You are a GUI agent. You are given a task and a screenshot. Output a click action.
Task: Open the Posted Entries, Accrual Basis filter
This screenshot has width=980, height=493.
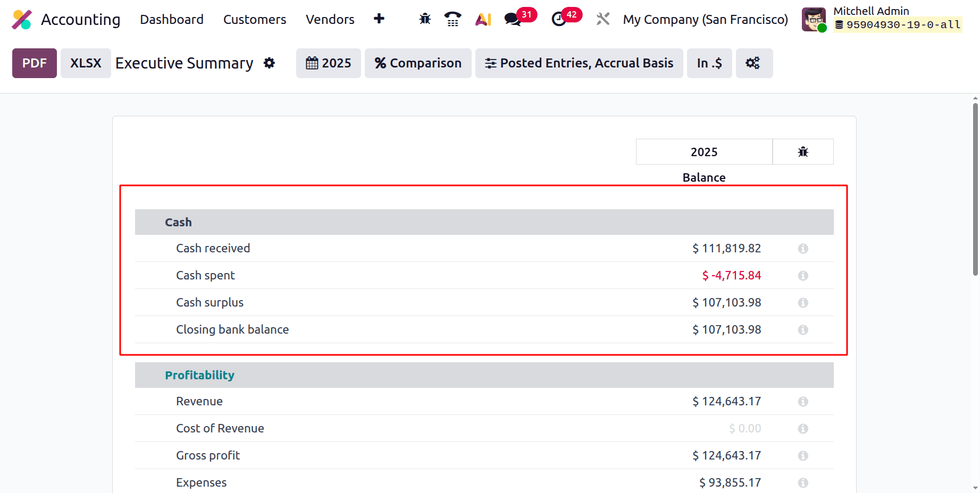coord(579,63)
